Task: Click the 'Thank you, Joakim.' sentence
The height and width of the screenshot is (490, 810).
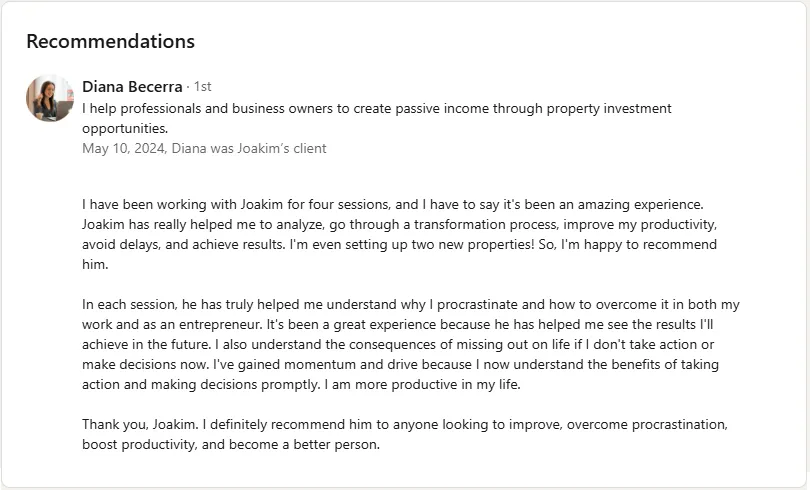Action: click(140, 425)
